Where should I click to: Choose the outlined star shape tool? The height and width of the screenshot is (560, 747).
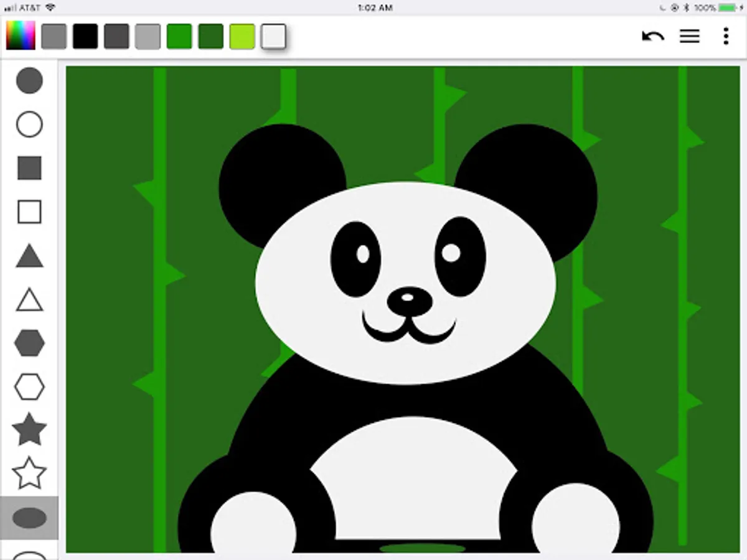pyautogui.click(x=29, y=474)
